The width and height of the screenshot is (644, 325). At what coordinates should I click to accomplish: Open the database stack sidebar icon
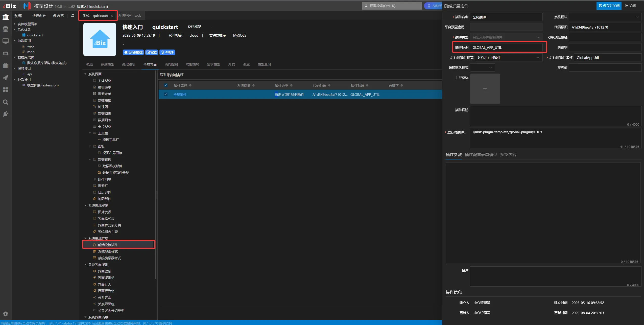click(6, 29)
